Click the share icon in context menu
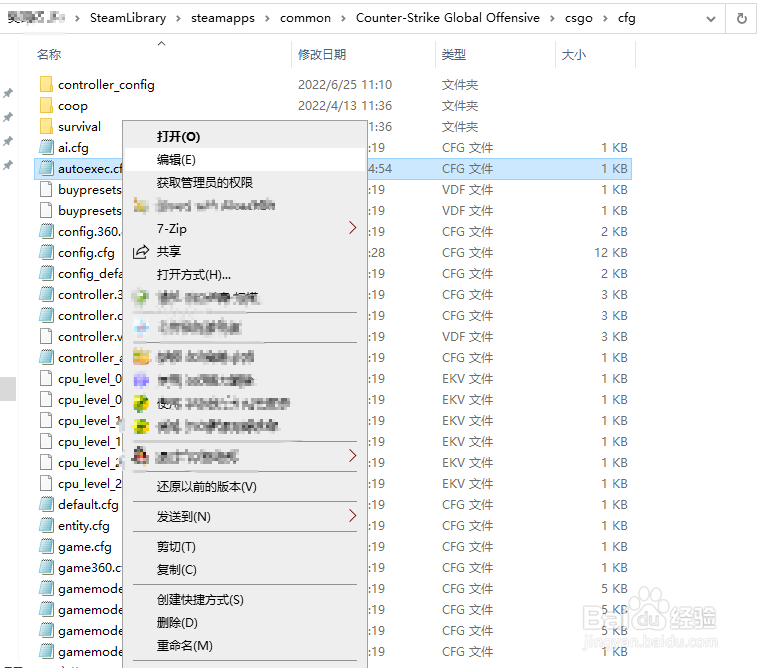The width and height of the screenshot is (760, 668). (x=141, y=252)
